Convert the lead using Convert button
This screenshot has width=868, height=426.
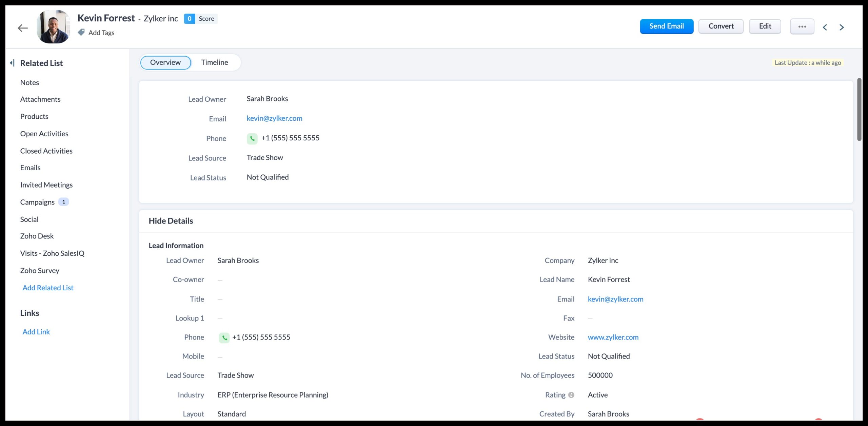coord(721,26)
